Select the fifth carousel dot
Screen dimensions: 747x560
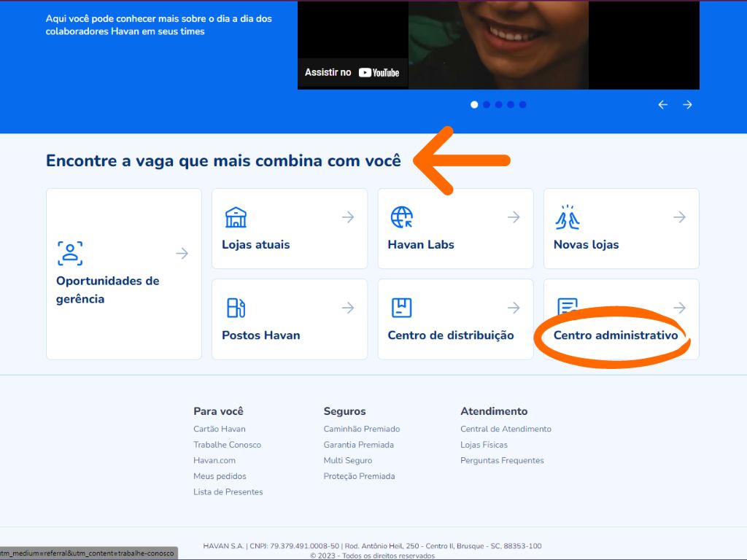pyautogui.click(x=522, y=105)
